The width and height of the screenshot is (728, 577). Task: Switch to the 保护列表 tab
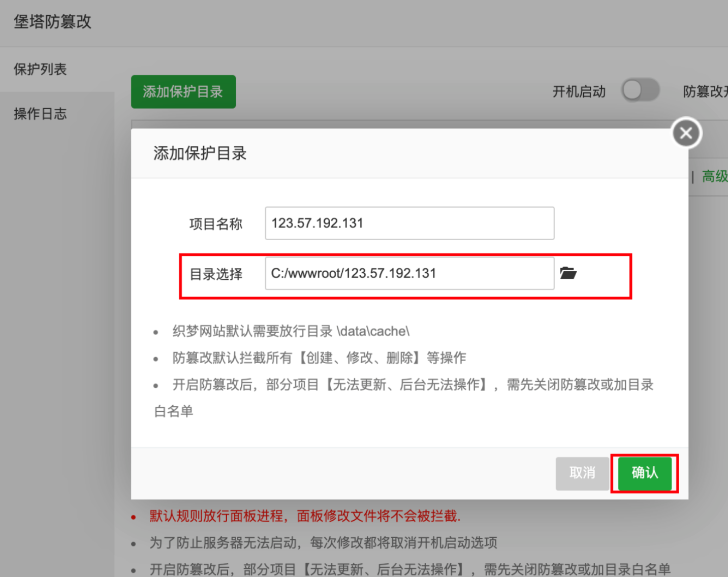pyautogui.click(x=40, y=70)
